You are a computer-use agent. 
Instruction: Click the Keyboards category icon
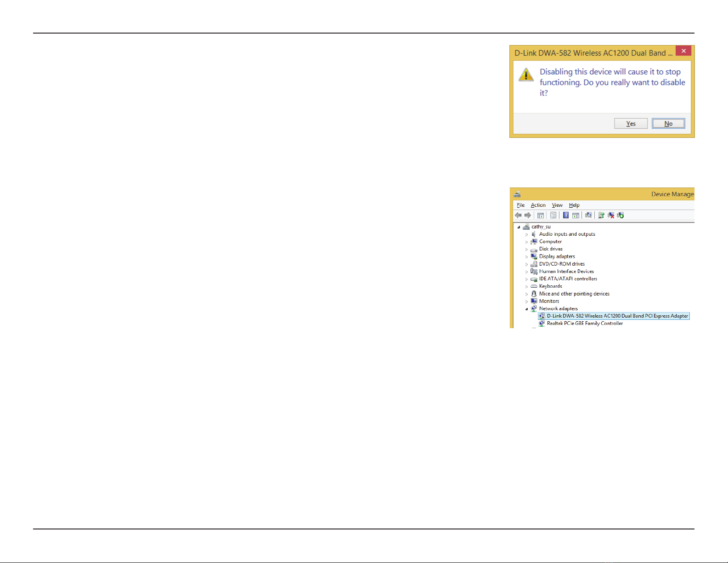click(534, 286)
